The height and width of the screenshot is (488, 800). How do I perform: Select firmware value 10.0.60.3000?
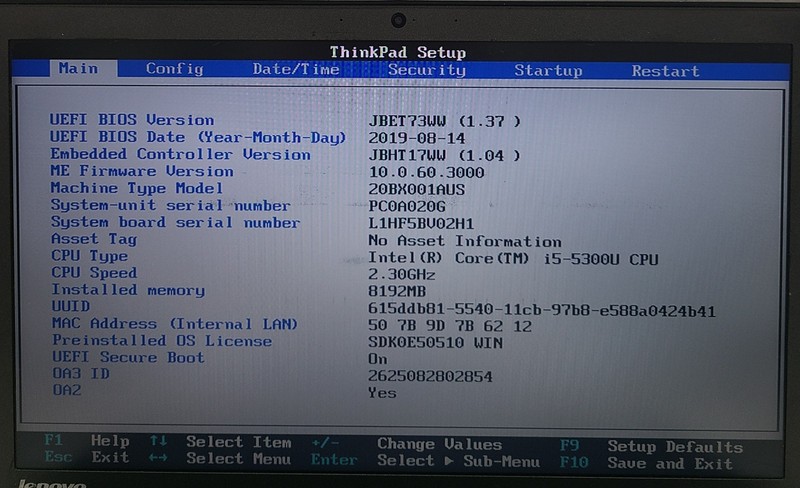tap(427, 173)
